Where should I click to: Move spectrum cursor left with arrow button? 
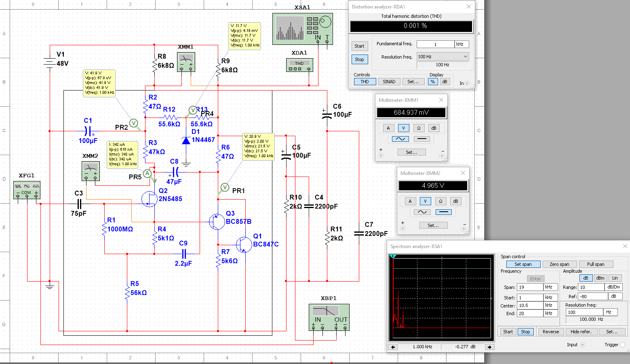point(393,347)
